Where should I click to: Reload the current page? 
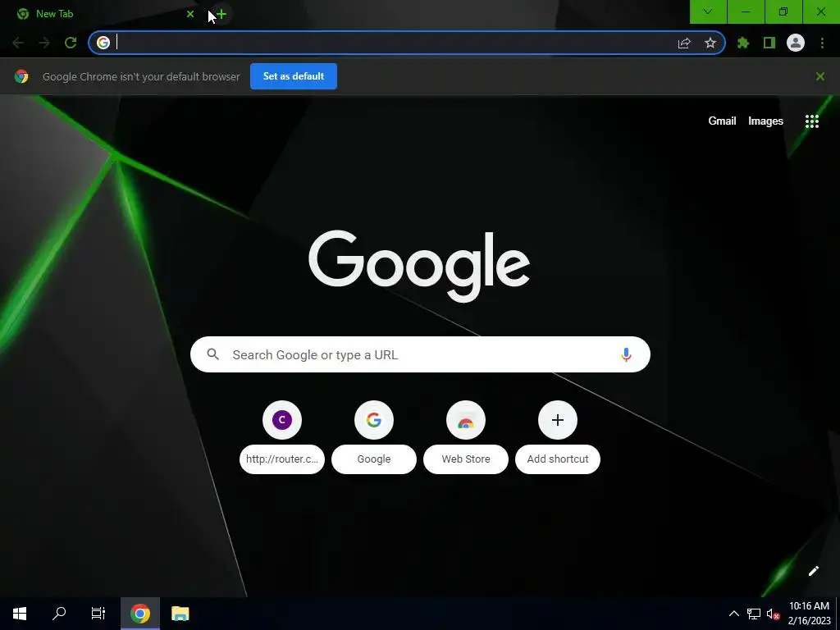coord(71,43)
